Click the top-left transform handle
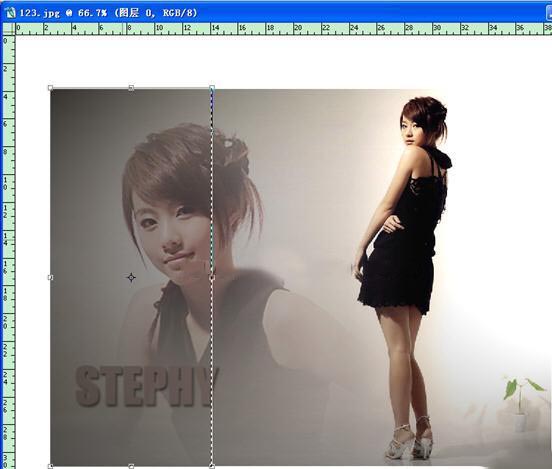 point(50,87)
